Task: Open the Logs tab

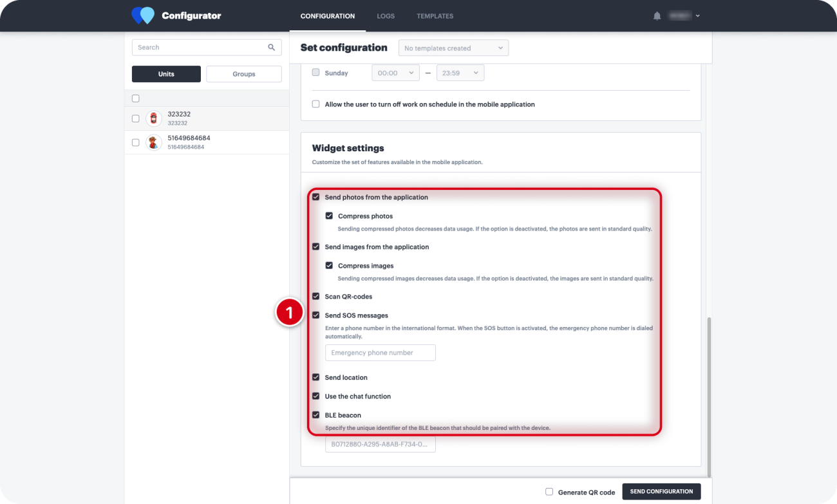Action: [x=386, y=16]
